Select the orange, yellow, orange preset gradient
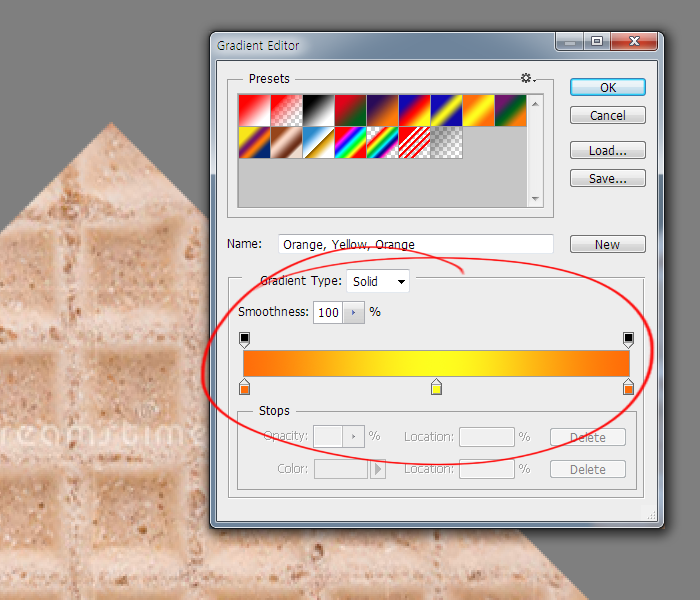 coord(479,110)
